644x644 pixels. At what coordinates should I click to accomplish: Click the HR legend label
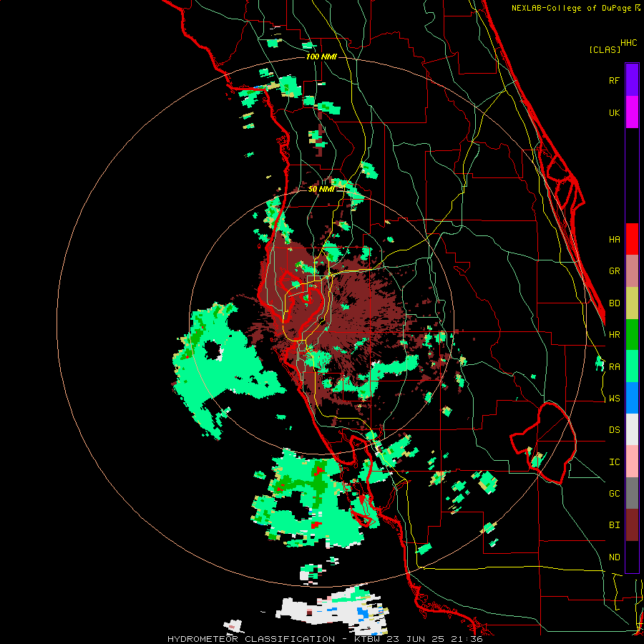pos(614,335)
